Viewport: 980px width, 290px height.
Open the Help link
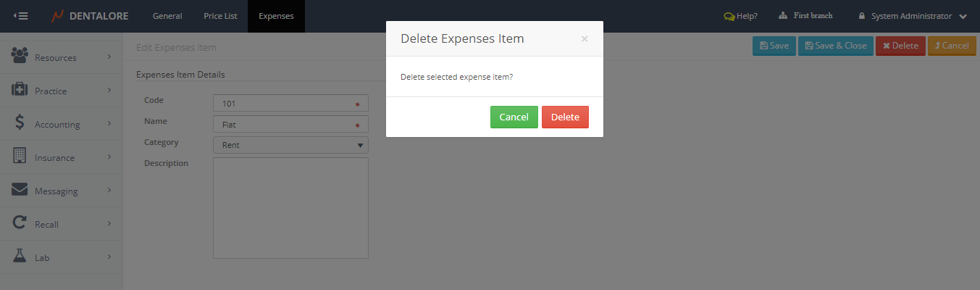pos(740,16)
